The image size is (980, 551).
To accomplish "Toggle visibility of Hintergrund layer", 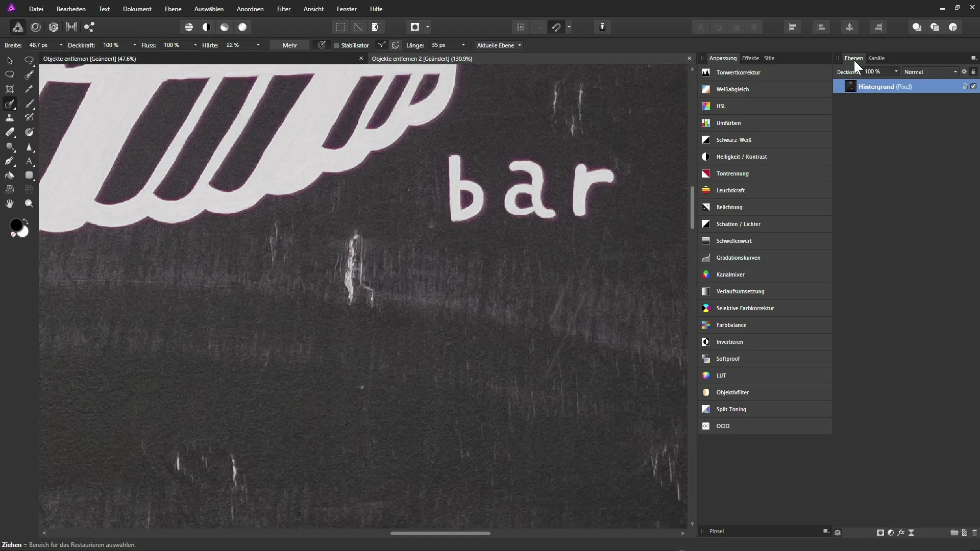I will [x=973, y=87].
